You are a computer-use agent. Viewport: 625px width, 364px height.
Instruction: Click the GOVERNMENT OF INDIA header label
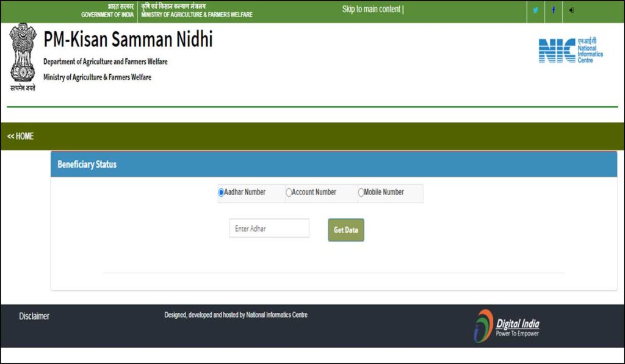pos(107,13)
